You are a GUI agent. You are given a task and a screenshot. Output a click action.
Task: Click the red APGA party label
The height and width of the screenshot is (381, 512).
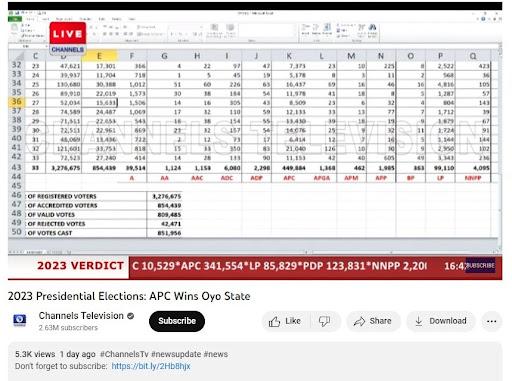322,178
